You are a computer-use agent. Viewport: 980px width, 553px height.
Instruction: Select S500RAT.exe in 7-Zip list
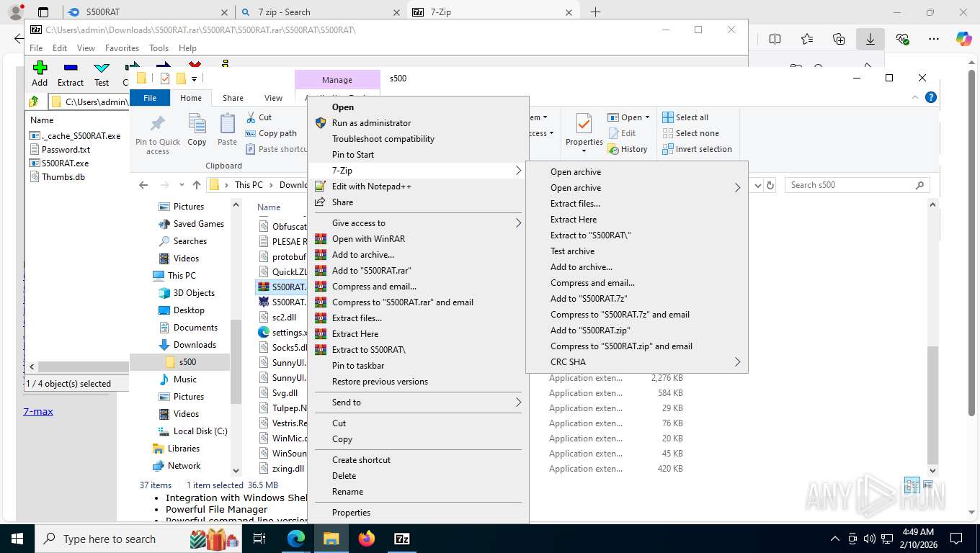tap(65, 163)
